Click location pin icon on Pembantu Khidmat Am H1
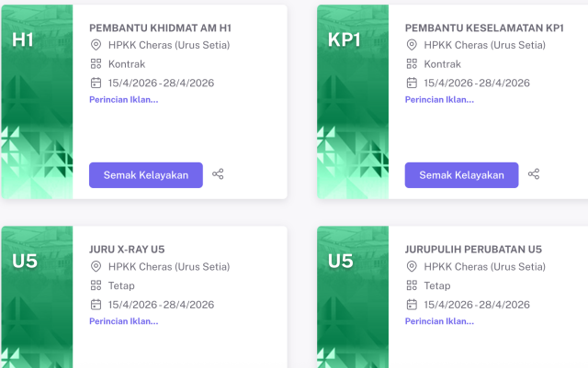The height and width of the screenshot is (368, 588). coord(96,45)
